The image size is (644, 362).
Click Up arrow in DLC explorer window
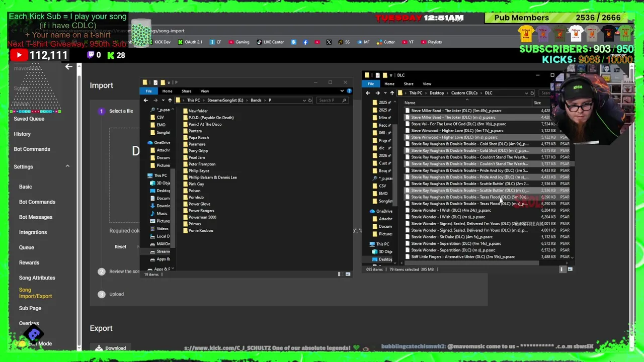tap(392, 93)
